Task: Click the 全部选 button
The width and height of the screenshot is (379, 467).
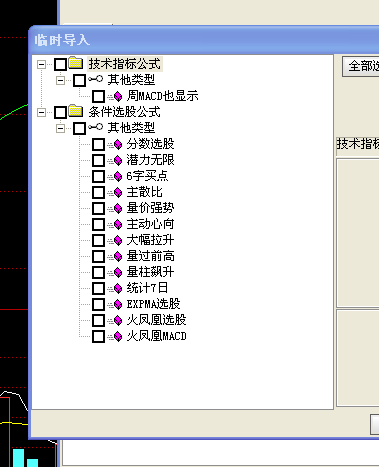Action: [361, 66]
